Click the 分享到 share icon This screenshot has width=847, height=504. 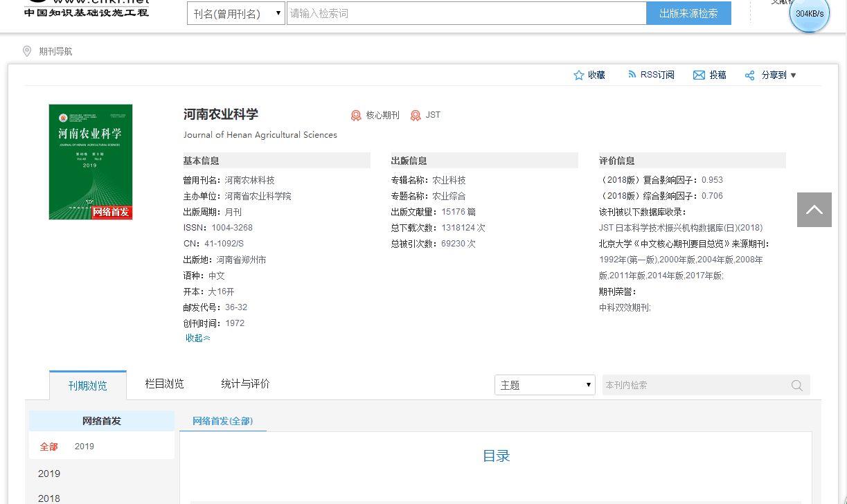click(x=749, y=75)
